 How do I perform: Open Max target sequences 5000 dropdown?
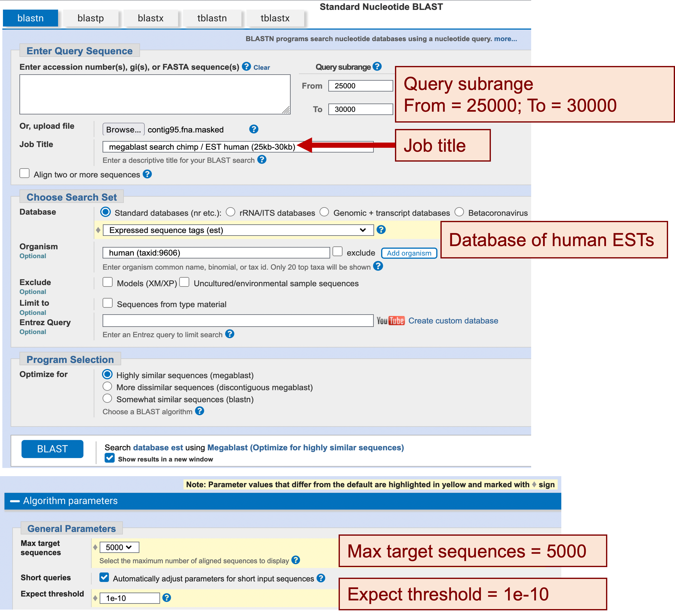119,547
